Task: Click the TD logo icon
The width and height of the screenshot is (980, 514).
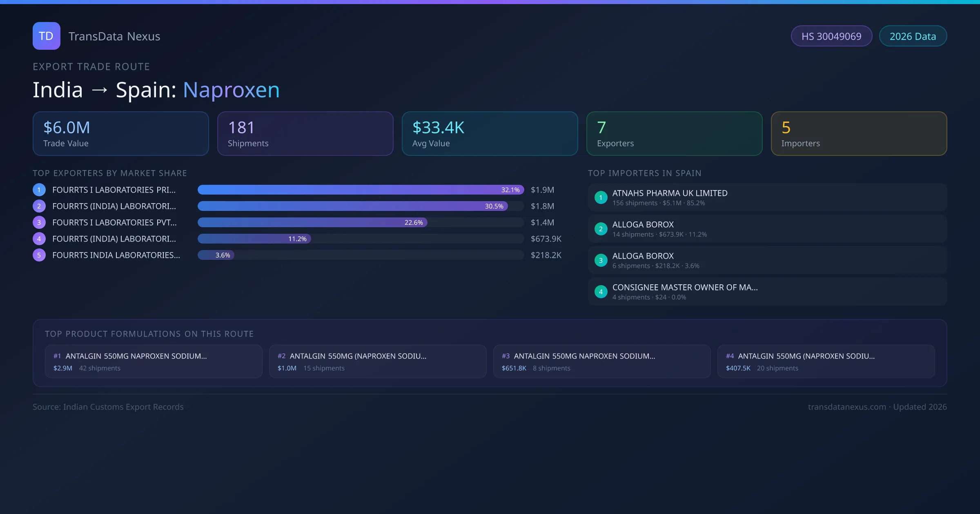Action: [x=46, y=36]
